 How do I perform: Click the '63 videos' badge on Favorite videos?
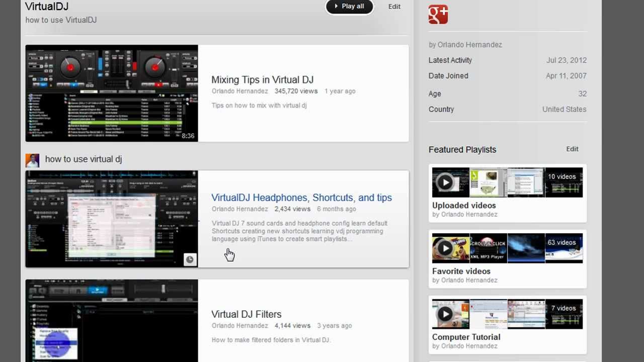pyautogui.click(x=562, y=242)
